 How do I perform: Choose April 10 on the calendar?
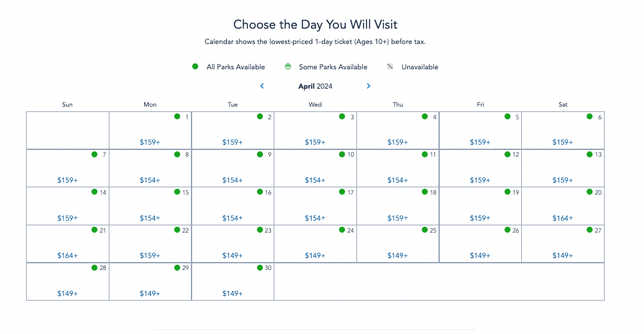tap(315, 167)
